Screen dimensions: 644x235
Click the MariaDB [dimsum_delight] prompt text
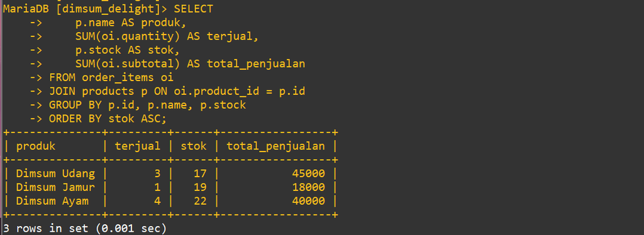click(x=85, y=9)
